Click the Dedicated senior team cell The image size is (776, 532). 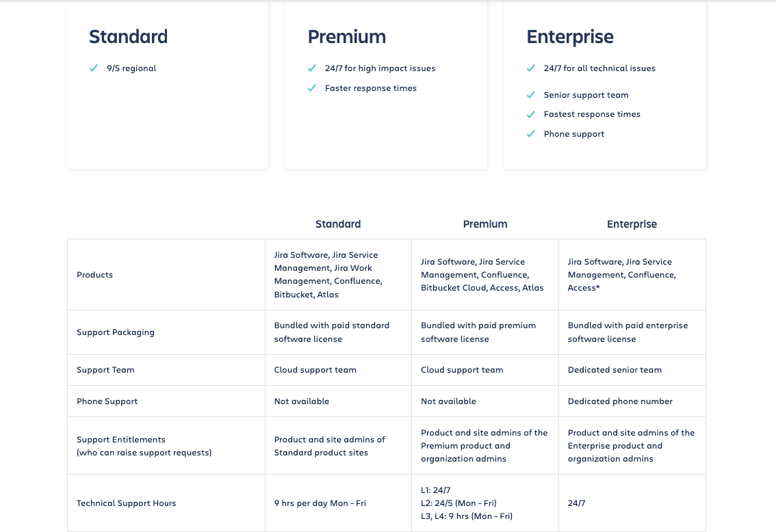pos(615,370)
